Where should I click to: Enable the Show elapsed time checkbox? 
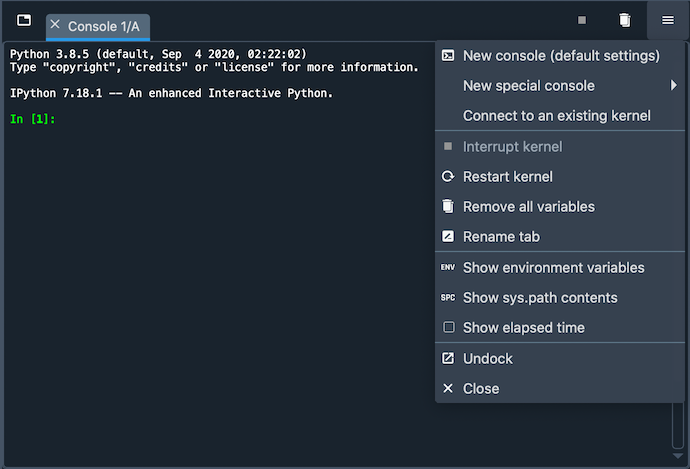tap(448, 328)
